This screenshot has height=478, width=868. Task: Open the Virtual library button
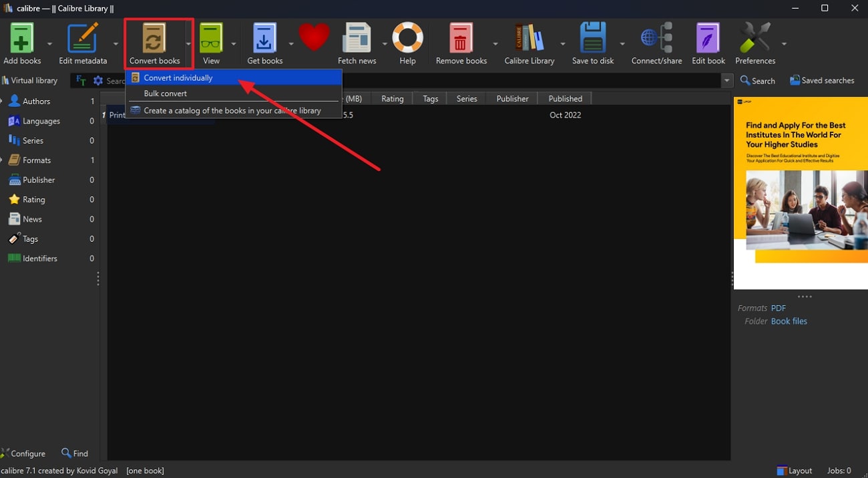coord(29,80)
